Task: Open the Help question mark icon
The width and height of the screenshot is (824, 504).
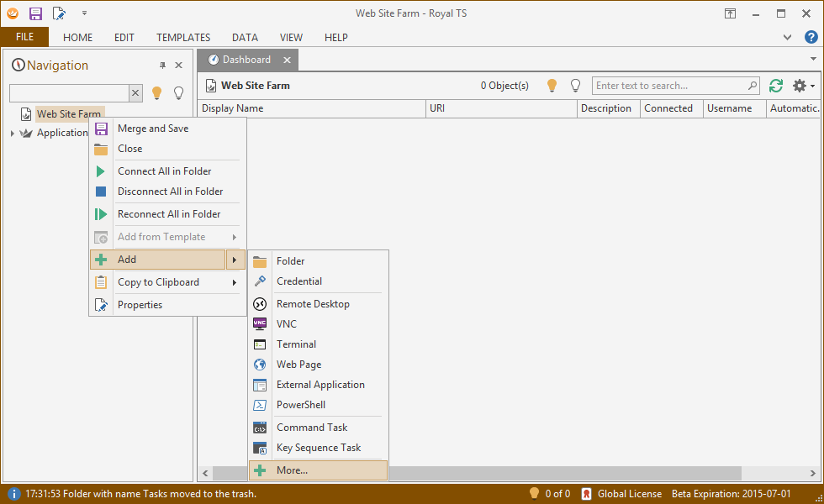Action: [811, 37]
